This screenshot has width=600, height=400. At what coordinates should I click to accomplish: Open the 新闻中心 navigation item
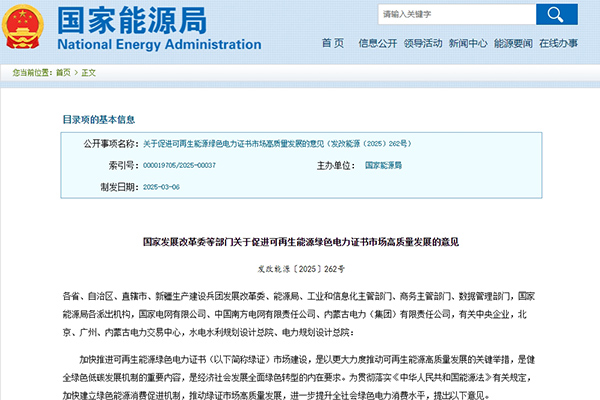click(468, 44)
